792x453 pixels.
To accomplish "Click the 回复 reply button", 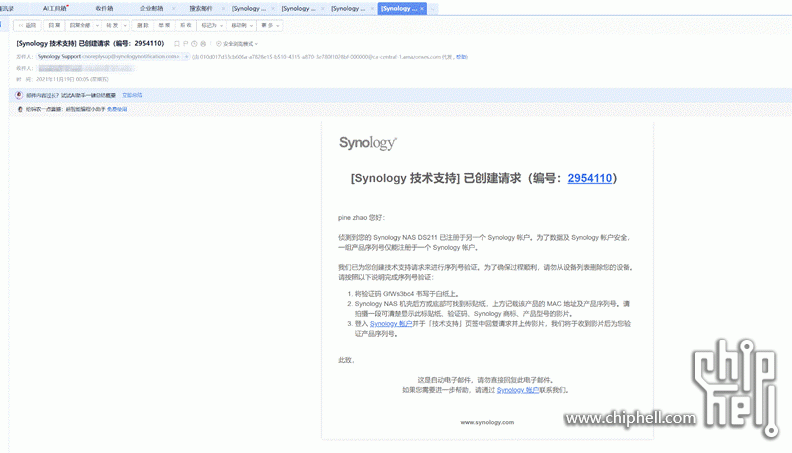I will (54, 25).
